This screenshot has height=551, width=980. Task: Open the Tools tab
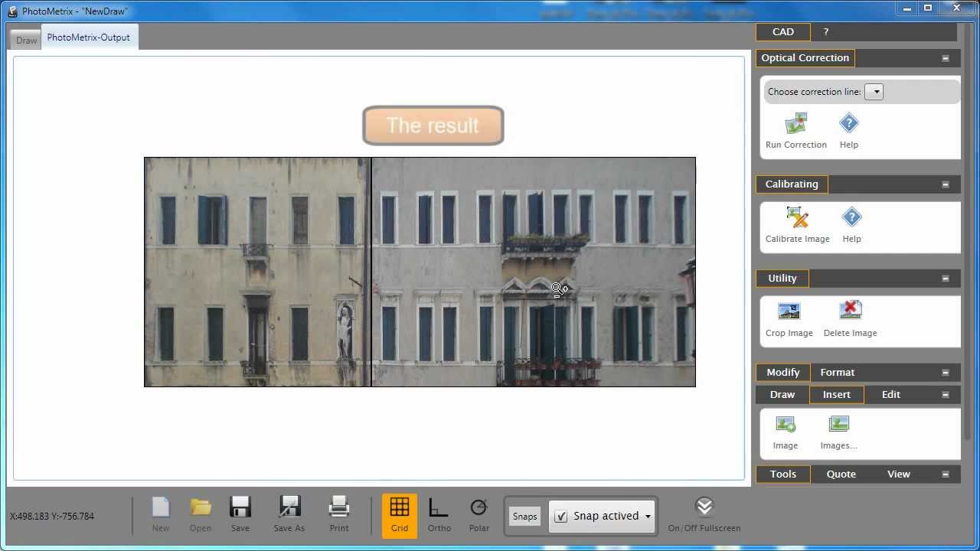[783, 474]
